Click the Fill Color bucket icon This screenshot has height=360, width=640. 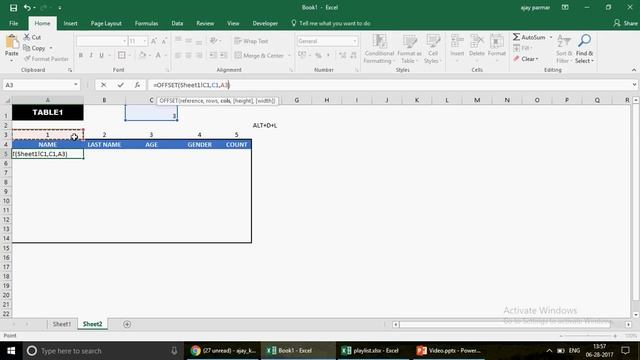pyautogui.click(x=142, y=55)
